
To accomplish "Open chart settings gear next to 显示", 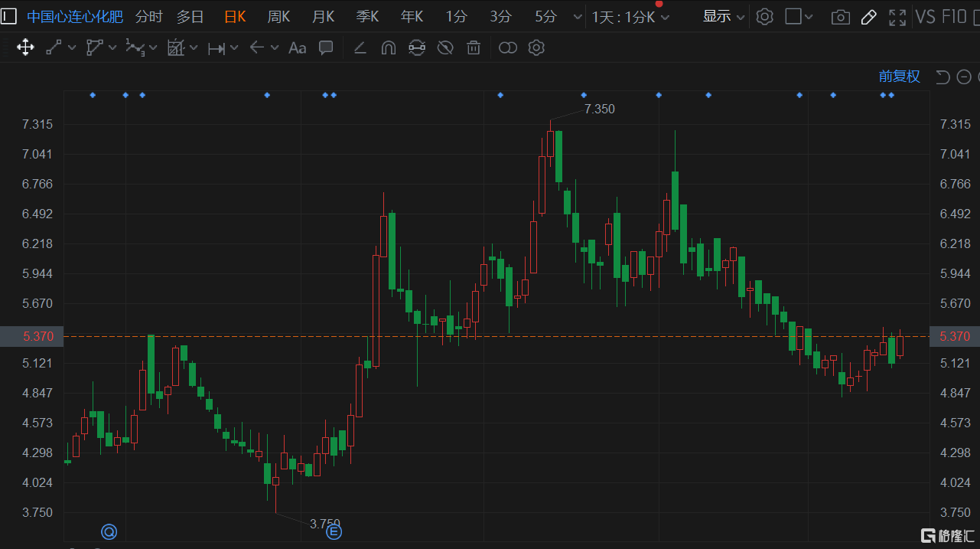I will 764,16.
